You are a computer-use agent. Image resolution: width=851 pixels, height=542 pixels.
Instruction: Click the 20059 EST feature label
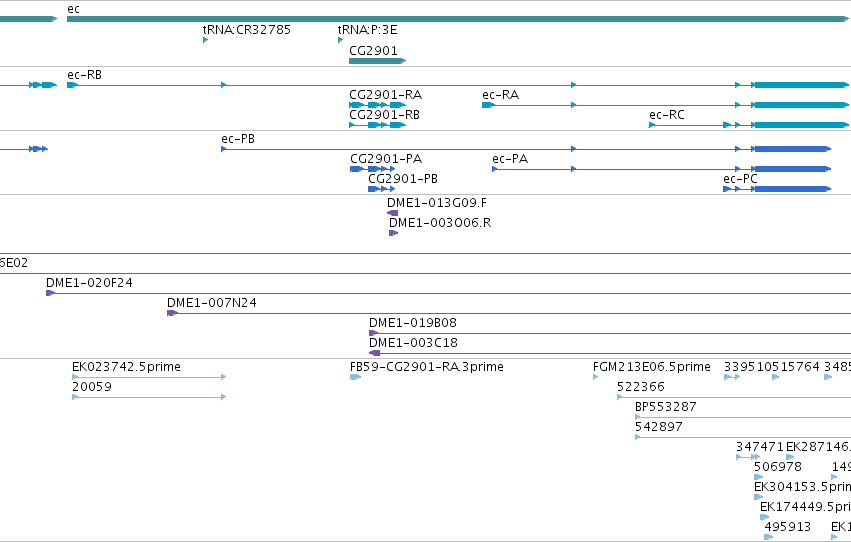[92, 387]
